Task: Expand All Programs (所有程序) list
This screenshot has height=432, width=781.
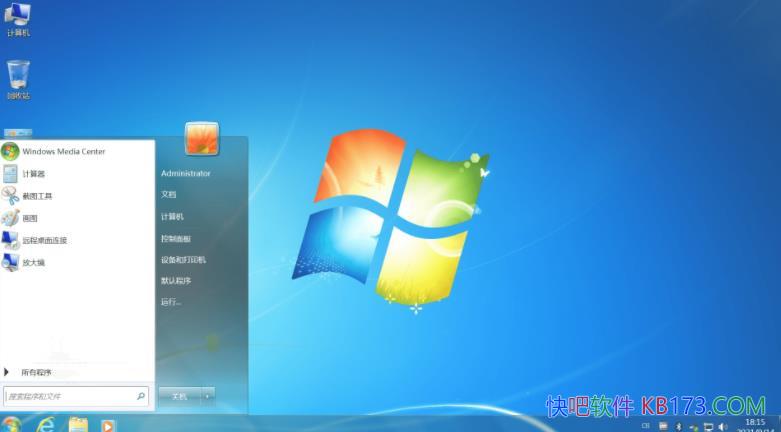Action: 36,372
